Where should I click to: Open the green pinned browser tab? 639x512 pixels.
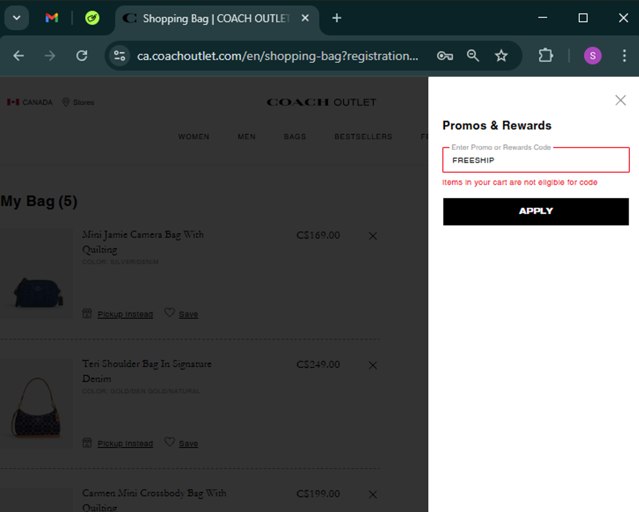point(92,18)
